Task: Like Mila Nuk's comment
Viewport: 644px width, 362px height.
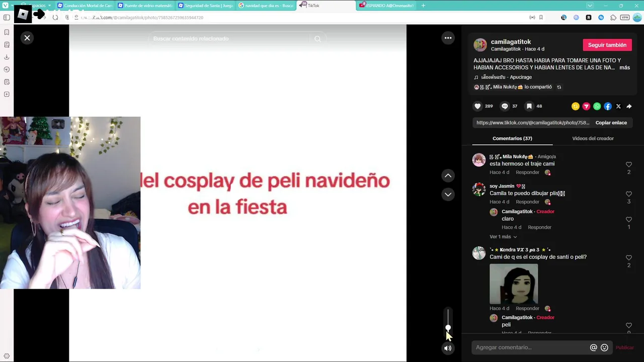Action: (628, 164)
